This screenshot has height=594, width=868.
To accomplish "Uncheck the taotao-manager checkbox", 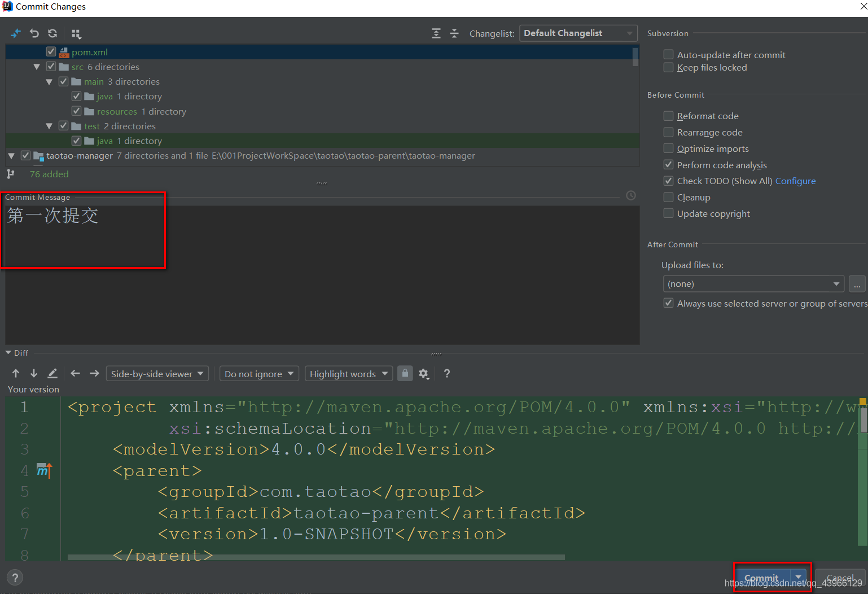I will (25, 155).
